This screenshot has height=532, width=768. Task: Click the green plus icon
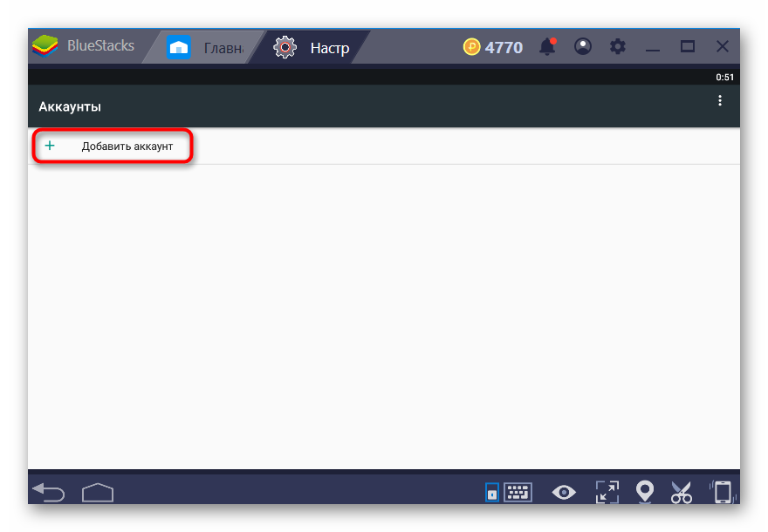pyautogui.click(x=50, y=146)
